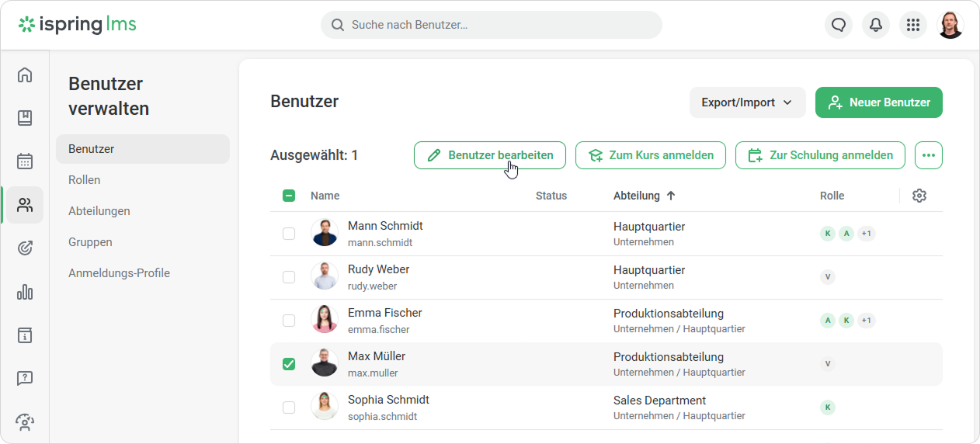Open the courses book icon in sidebar
The image size is (980, 444).
[x=25, y=118]
